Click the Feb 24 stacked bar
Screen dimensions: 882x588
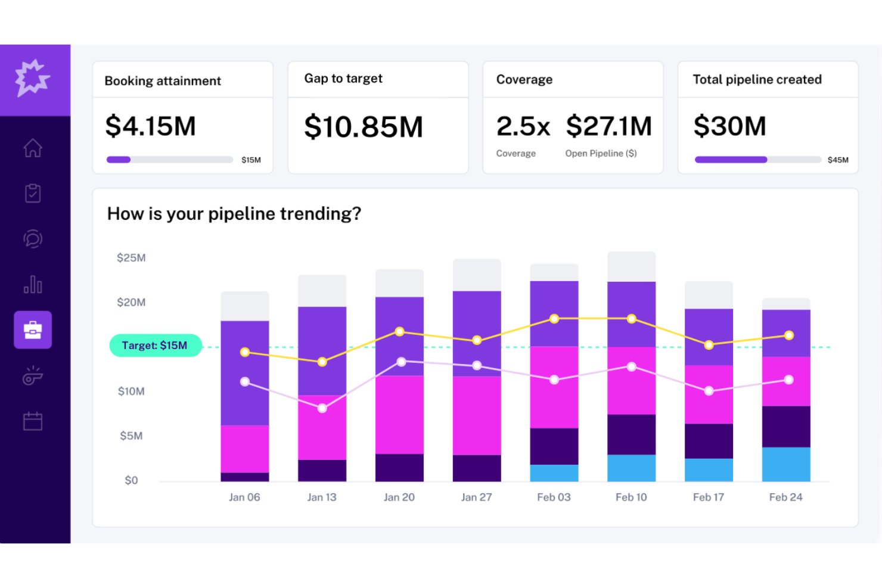coord(786,390)
